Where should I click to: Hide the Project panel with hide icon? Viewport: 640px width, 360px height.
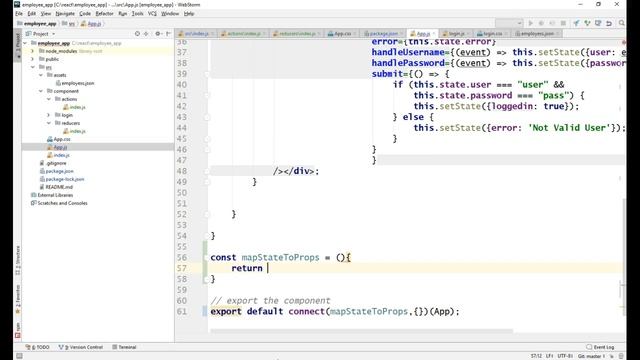168,33
